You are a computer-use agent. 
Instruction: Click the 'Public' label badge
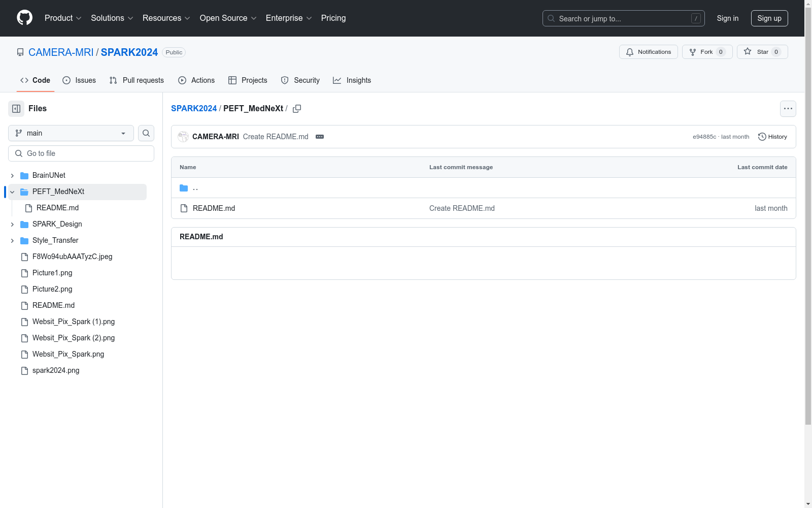[174, 52]
